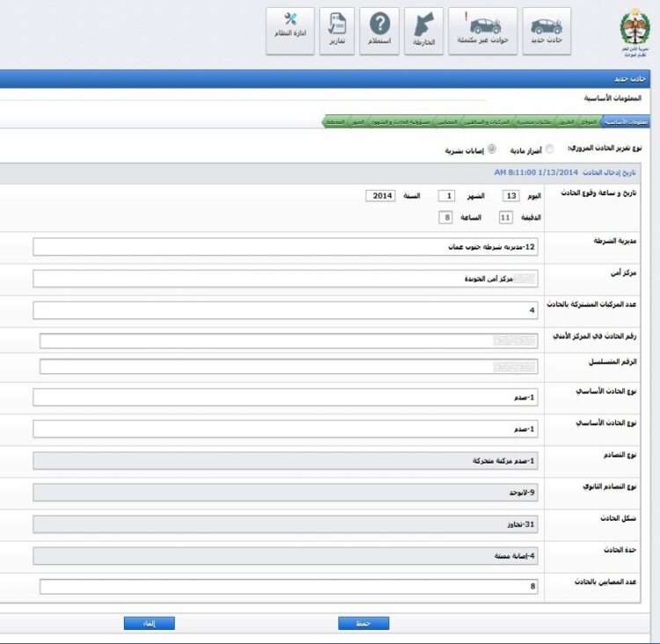660x644 pixels.
Task: Click the Cancel (إلغاء) button
Action: click(149, 623)
